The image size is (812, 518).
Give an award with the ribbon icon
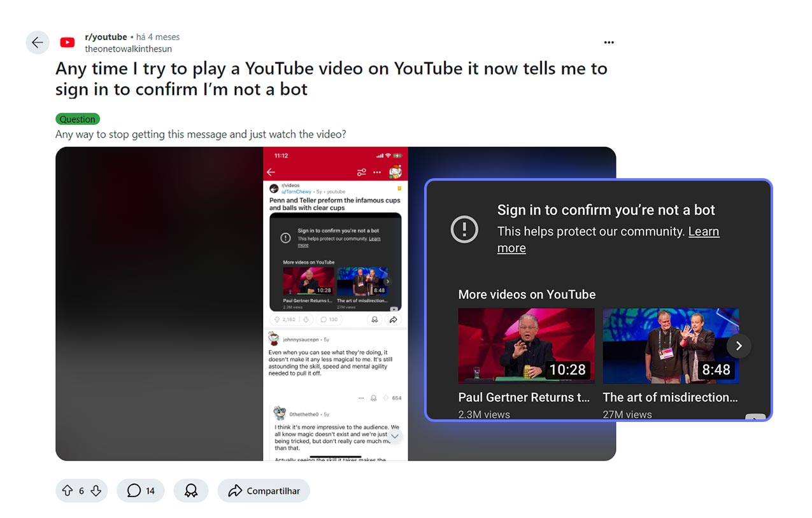pos(190,491)
